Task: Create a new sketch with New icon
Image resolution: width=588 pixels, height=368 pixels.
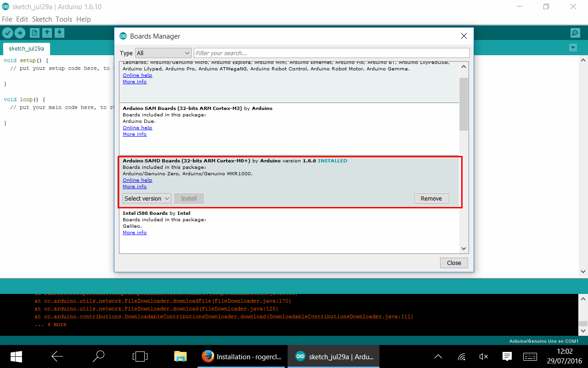Action: pos(34,33)
